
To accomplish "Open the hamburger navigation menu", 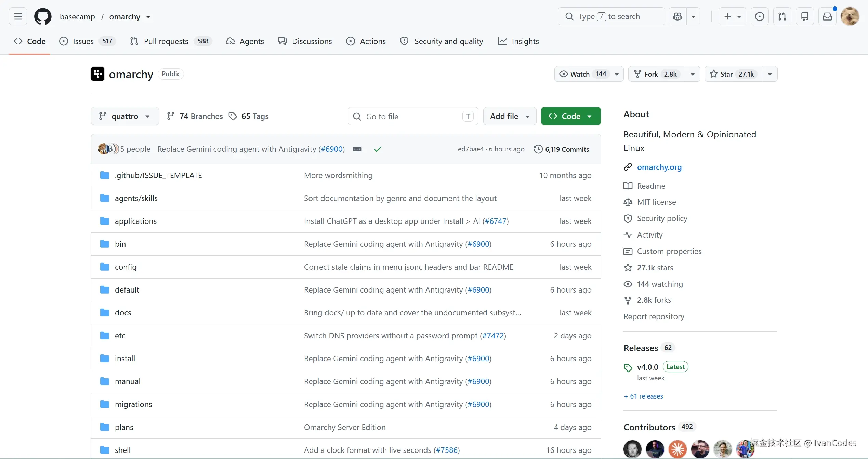I will (18, 16).
